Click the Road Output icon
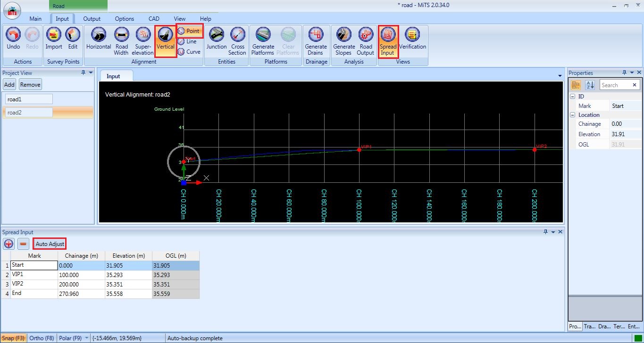This screenshot has width=644, height=343. 366,36
